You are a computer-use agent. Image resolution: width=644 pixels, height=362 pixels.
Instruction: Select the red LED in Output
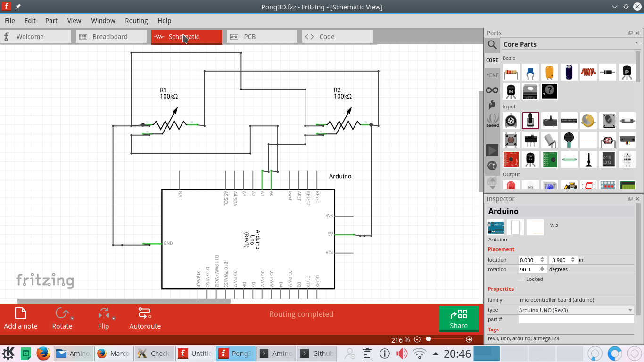coord(511,186)
